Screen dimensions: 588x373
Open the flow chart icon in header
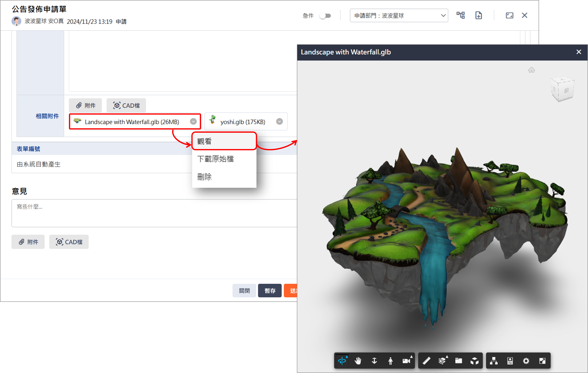[x=461, y=15]
